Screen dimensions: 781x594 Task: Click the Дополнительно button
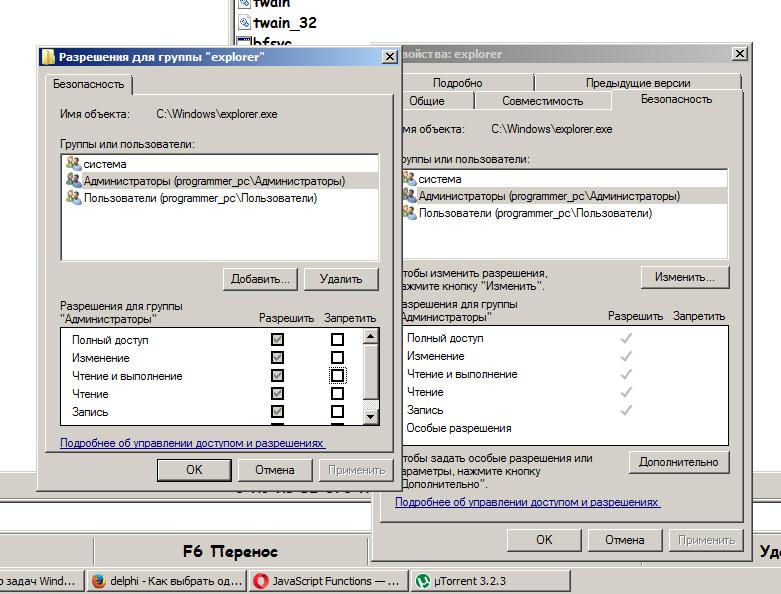(678, 462)
